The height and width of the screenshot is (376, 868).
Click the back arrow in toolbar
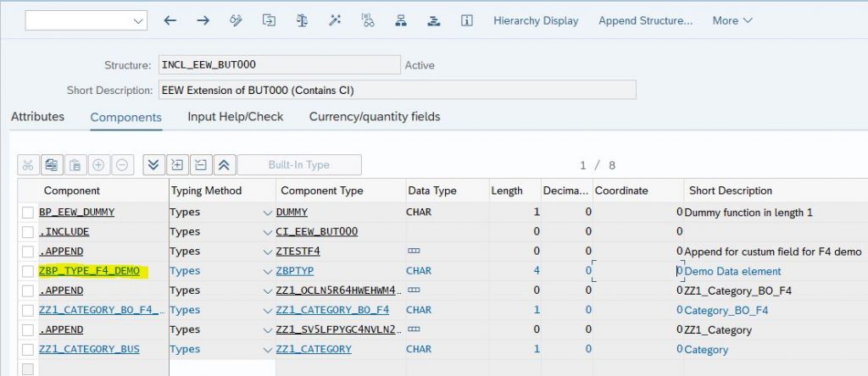[x=170, y=20]
